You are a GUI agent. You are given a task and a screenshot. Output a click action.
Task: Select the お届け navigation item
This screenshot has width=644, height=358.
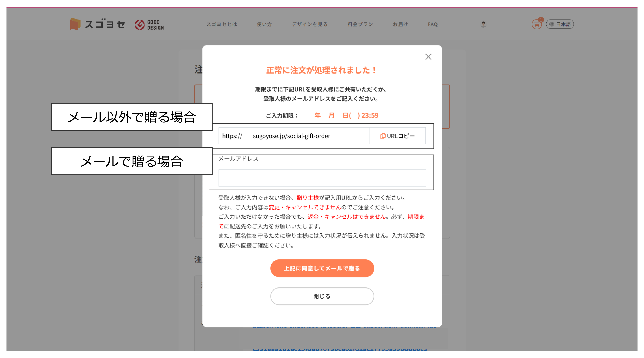point(400,24)
